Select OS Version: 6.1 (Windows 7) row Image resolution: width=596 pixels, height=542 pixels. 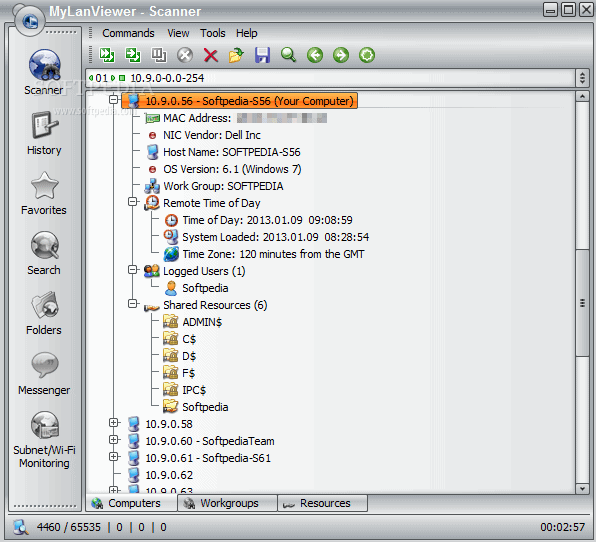225,169
